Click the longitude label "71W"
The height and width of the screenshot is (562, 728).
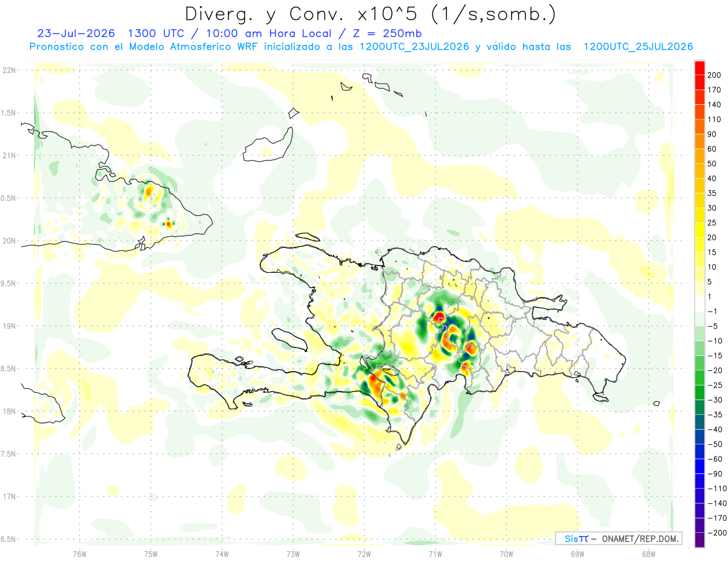point(435,554)
